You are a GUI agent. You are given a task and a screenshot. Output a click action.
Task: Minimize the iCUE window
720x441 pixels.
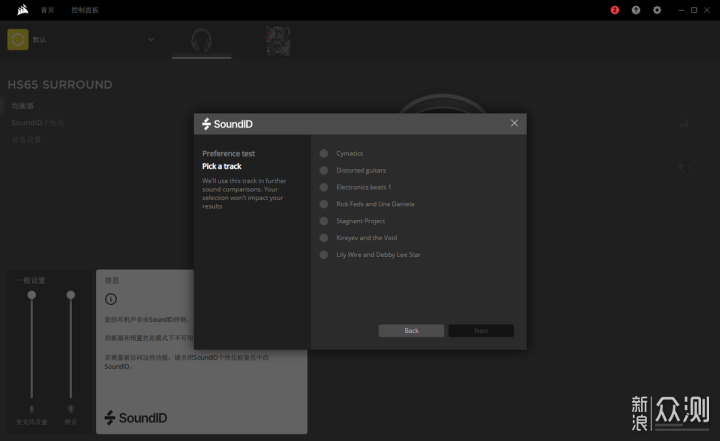681,10
